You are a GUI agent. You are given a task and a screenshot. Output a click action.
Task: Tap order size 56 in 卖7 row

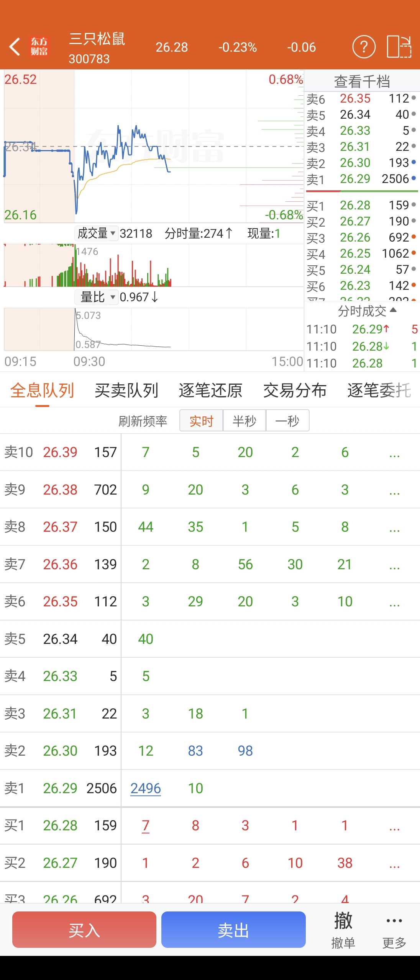245,564
